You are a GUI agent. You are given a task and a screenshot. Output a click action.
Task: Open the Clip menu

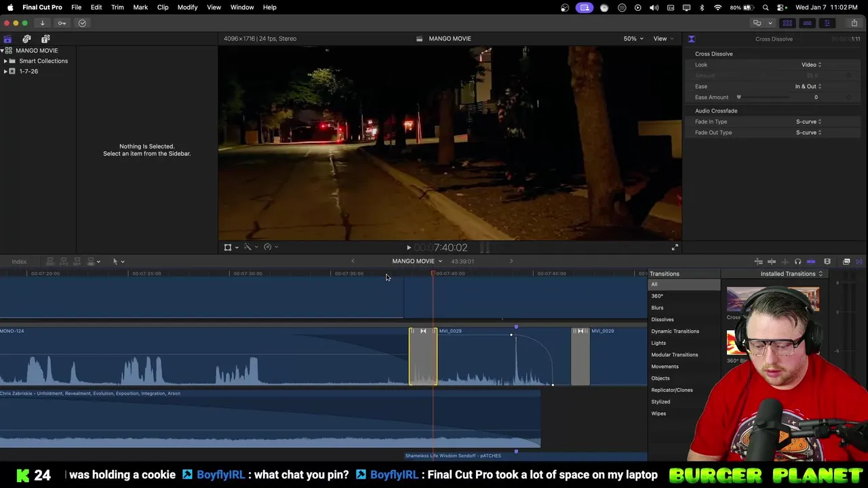coord(163,7)
